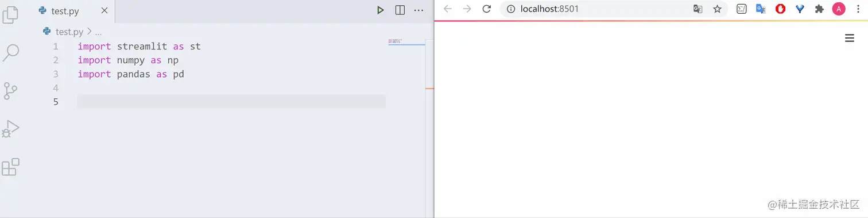The width and height of the screenshot is (868, 218).
Task: Bookmark this page with the star
Action: (717, 9)
